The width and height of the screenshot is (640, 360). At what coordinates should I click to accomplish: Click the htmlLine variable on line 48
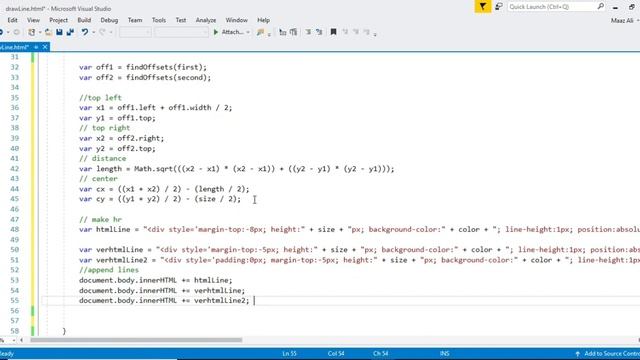(x=113, y=229)
